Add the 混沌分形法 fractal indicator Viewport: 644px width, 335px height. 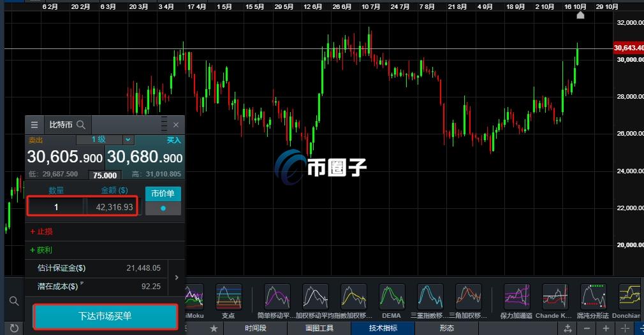(x=592, y=301)
